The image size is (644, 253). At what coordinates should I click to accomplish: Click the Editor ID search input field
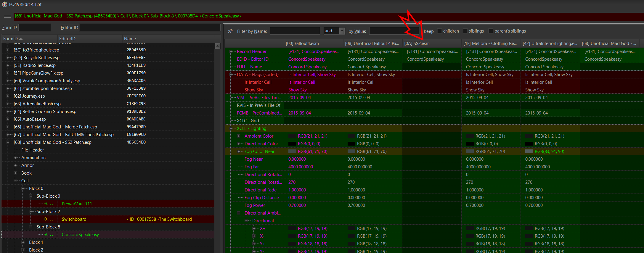(150, 28)
